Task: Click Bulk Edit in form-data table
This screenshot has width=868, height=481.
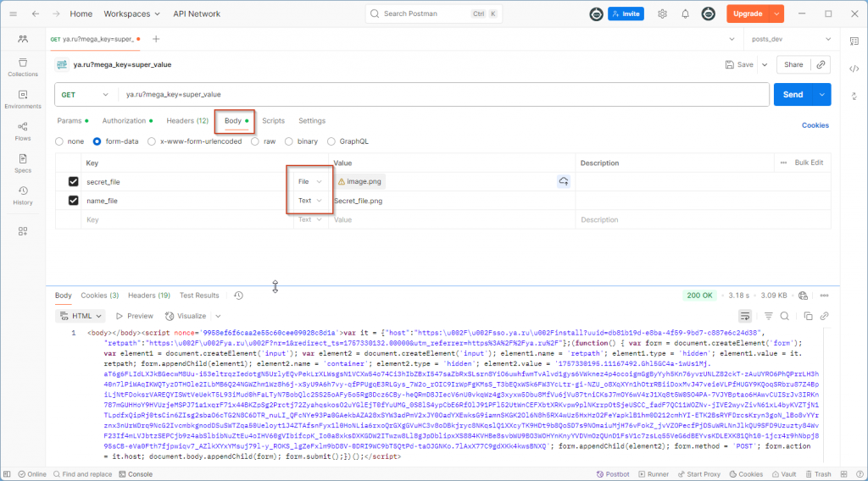Action: click(x=809, y=163)
